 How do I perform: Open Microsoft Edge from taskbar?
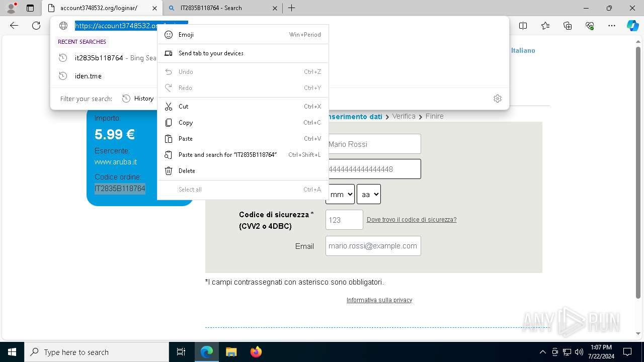click(x=207, y=352)
